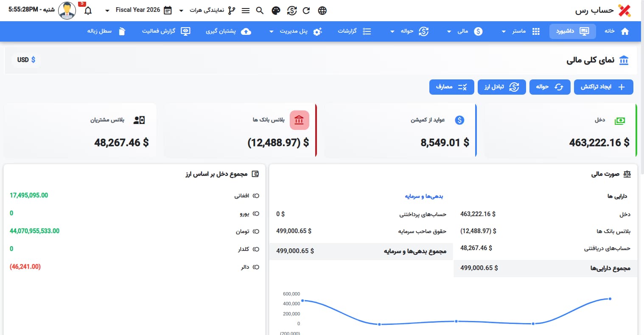Open the notifications bell
This screenshot has width=644, height=335.
88,11
